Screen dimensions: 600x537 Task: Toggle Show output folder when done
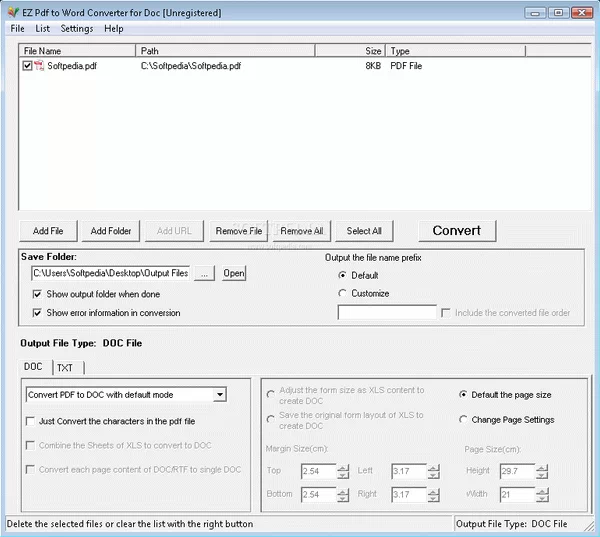tap(38, 294)
